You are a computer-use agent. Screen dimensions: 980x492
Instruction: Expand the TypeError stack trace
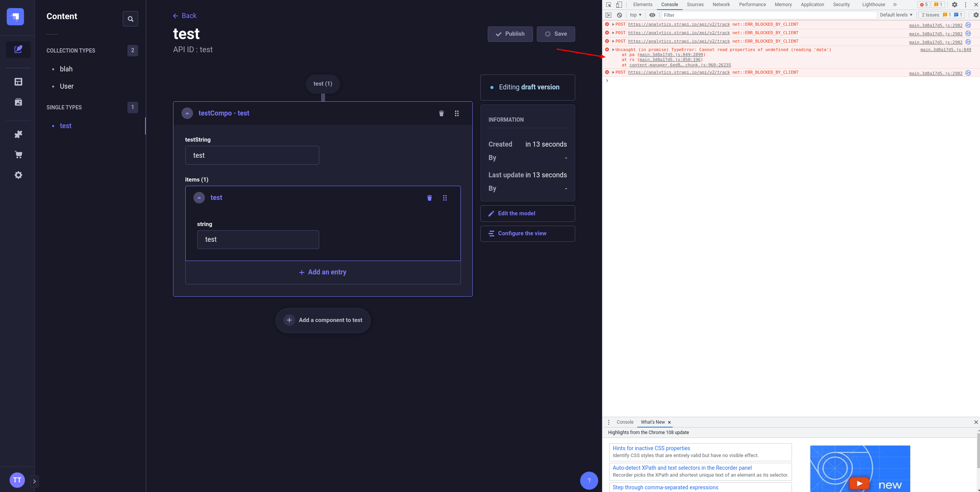pos(613,50)
